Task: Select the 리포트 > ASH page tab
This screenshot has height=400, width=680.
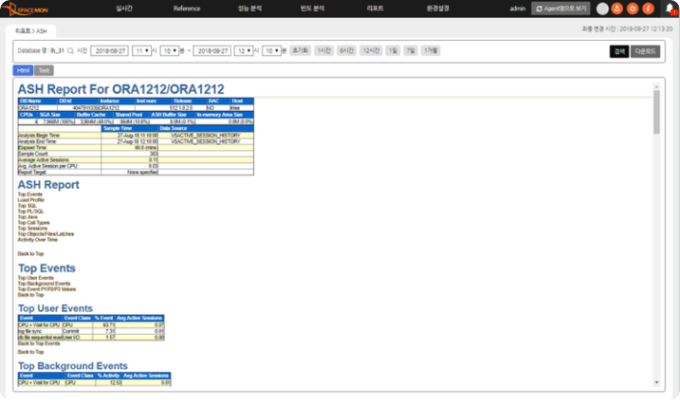Action: [x=31, y=31]
